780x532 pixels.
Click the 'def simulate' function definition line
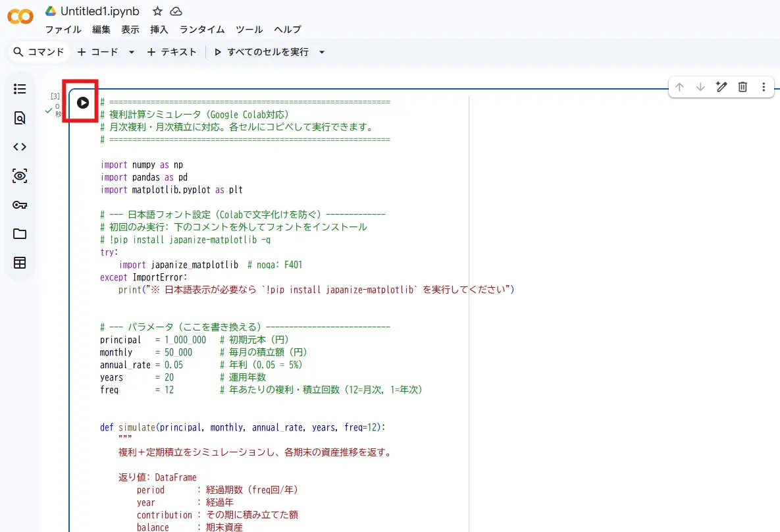243,427
